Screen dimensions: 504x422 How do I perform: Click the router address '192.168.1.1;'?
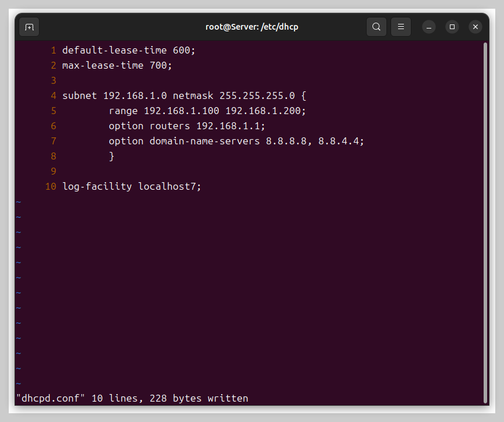tap(230, 126)
